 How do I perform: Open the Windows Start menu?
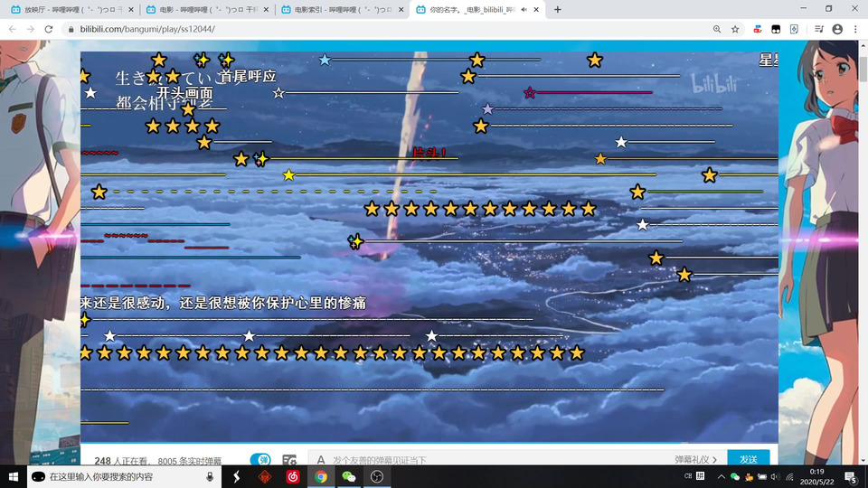(14, 476)
